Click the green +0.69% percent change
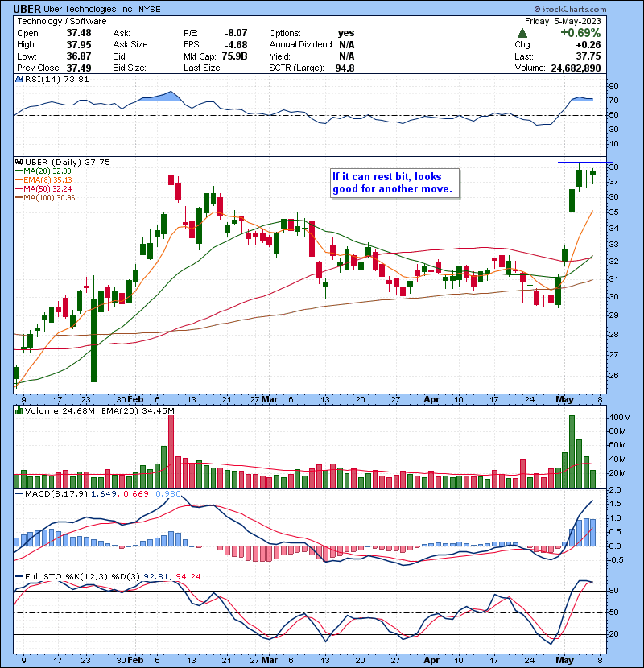The width and height of the screenshot is (644, 668). pos(580,33)
